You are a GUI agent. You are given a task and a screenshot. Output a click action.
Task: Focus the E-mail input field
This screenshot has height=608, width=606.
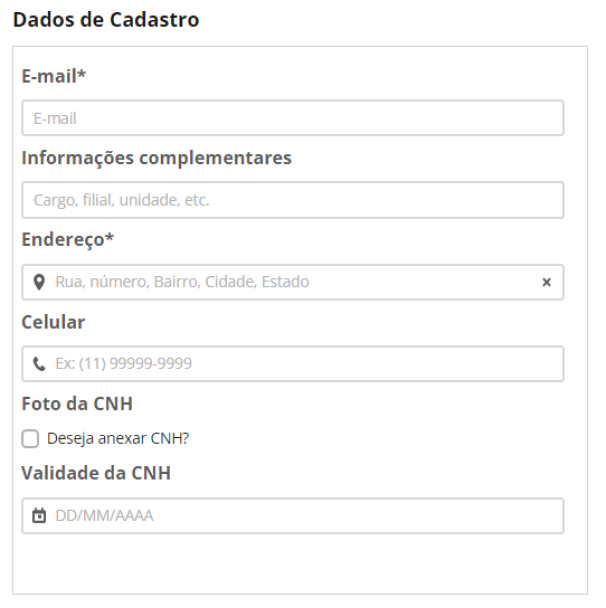point(293,118)
